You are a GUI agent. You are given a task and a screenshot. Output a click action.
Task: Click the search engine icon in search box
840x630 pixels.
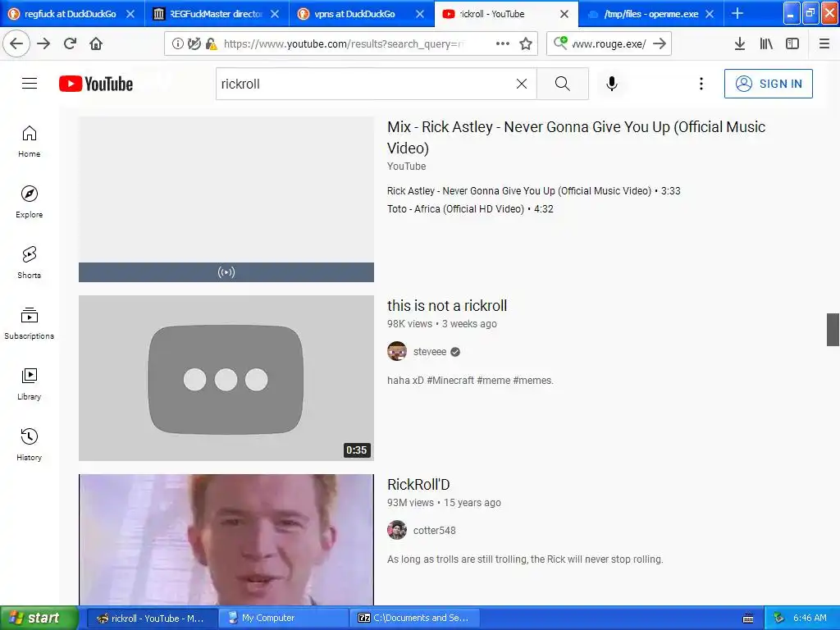(560, 43)
